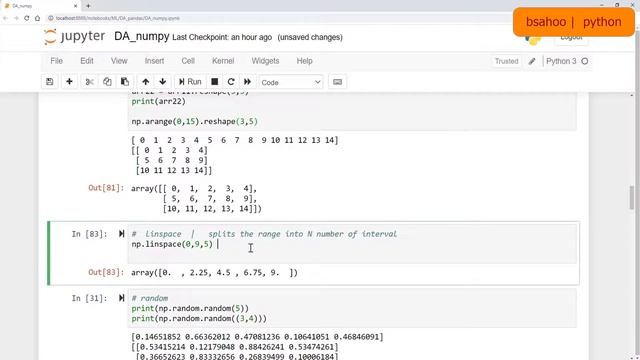Open the command palette keyboard icon
The width and height of the screenshot is (640, 360).
[337, 82]
